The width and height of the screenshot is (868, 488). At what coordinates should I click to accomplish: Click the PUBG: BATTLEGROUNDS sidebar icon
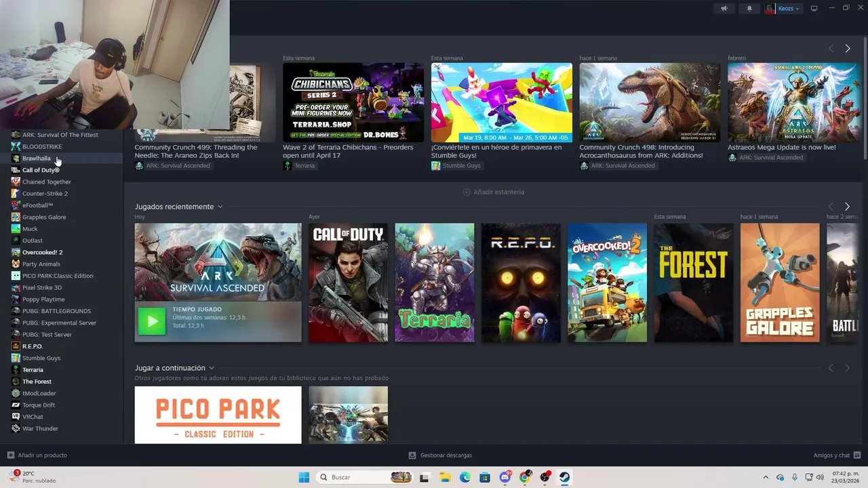pos(16,311)
